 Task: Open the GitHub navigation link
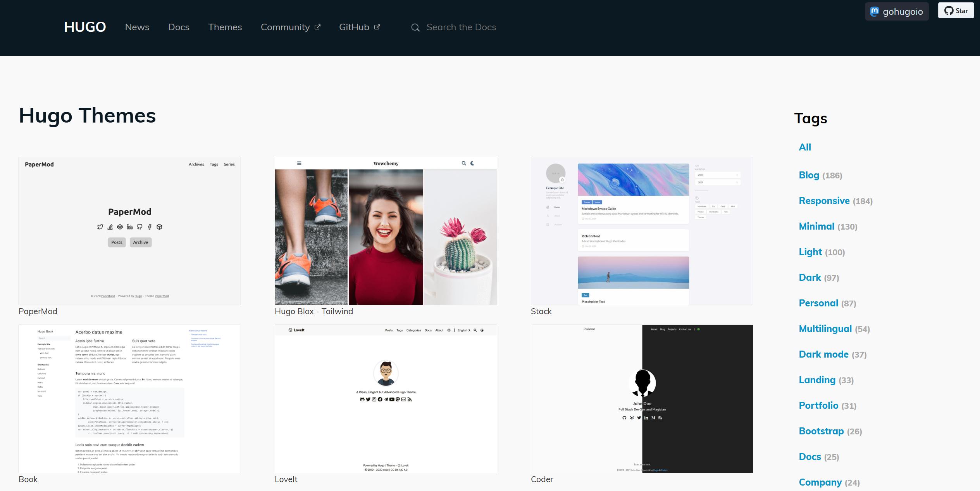point(360,27)
